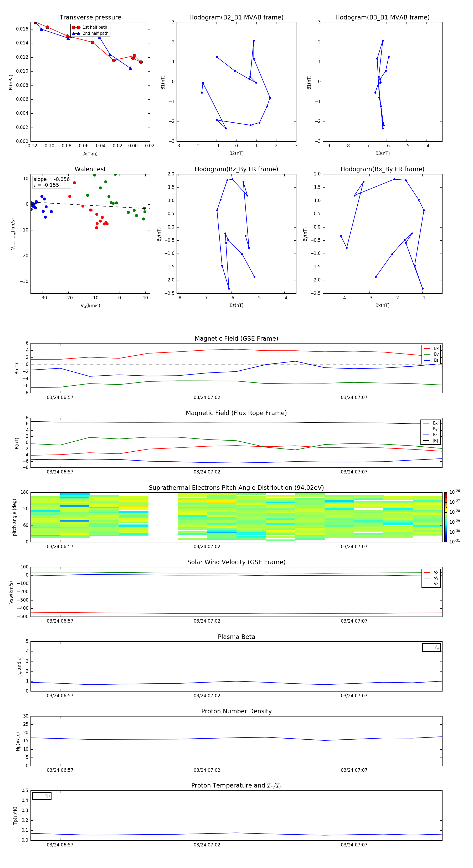Image resolution: width=473 pixels, height=868 pixels.
Task: Click the 'Solar Wind Velocity (GSE Frame)' title
Action: click(x=236, y=562)
